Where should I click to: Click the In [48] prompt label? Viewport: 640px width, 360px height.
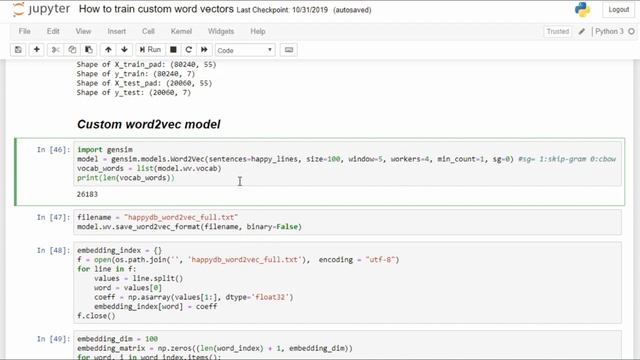click(x=53, y=250)
